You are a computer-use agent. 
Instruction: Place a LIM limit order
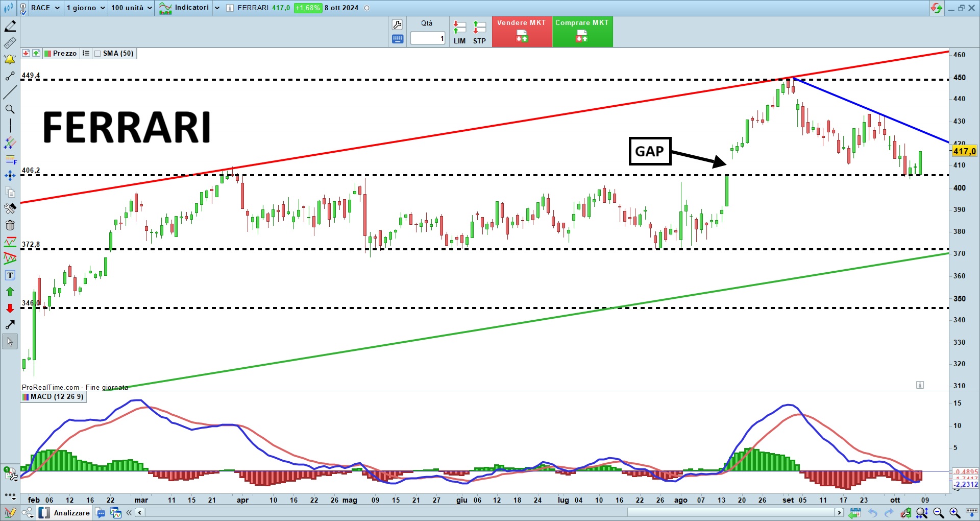(x=459, y=32)
